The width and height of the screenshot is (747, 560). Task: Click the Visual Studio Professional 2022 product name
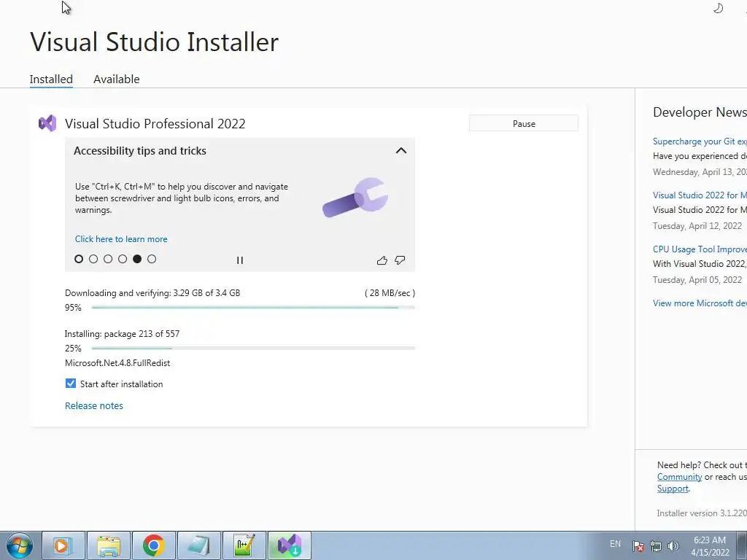pyautogui.click(x=155, y=124)
